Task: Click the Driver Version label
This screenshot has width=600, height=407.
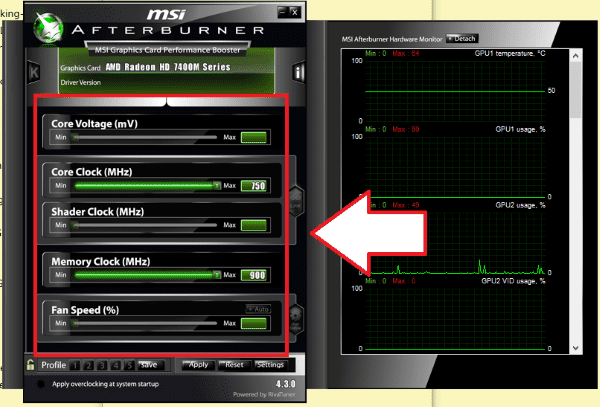Action: (81, 83)
